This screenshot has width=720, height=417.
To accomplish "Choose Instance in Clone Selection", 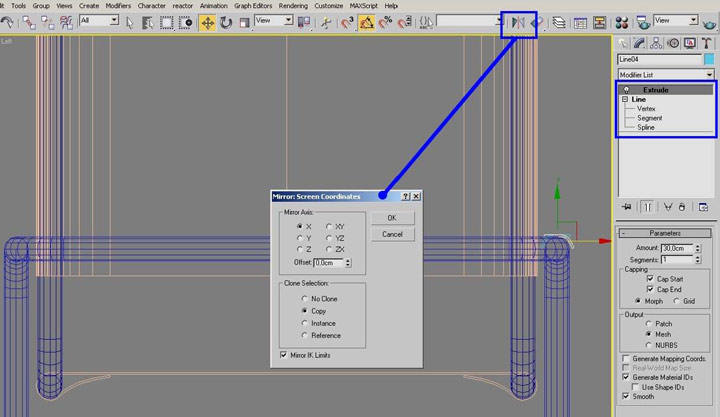I will tap(303, 323).
